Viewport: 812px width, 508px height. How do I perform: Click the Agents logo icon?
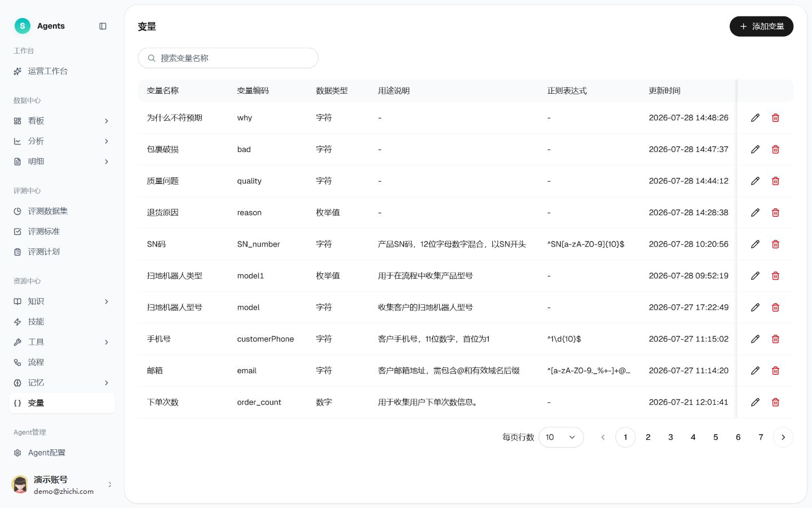[23, 26]
